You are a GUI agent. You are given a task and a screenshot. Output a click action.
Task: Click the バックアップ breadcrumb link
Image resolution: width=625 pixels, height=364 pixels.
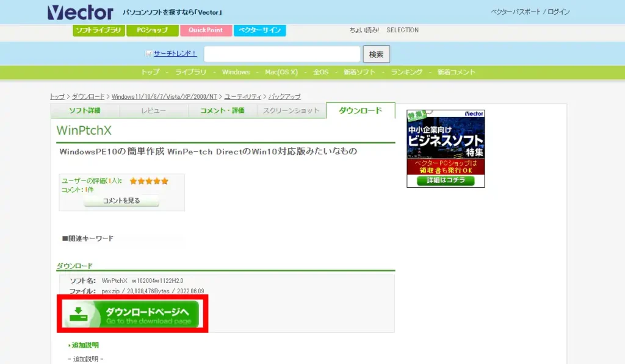click(x=284, y=96)
